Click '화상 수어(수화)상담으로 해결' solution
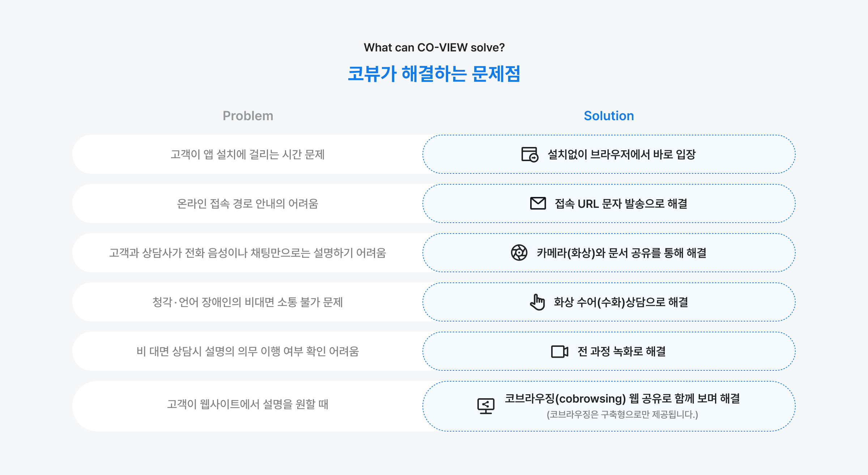Viewport: 868px width, 475px height. pyautogui.click(x=621, y=302)
